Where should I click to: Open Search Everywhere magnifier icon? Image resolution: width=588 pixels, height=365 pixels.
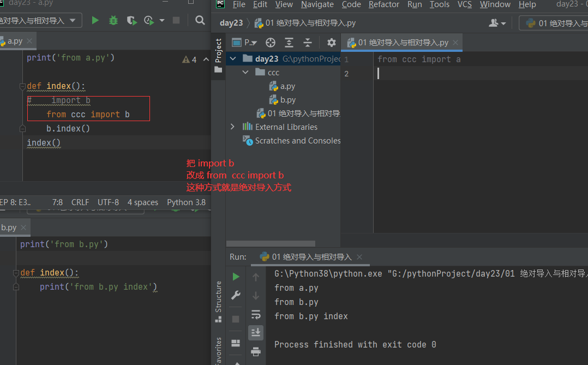pos(200,20)
